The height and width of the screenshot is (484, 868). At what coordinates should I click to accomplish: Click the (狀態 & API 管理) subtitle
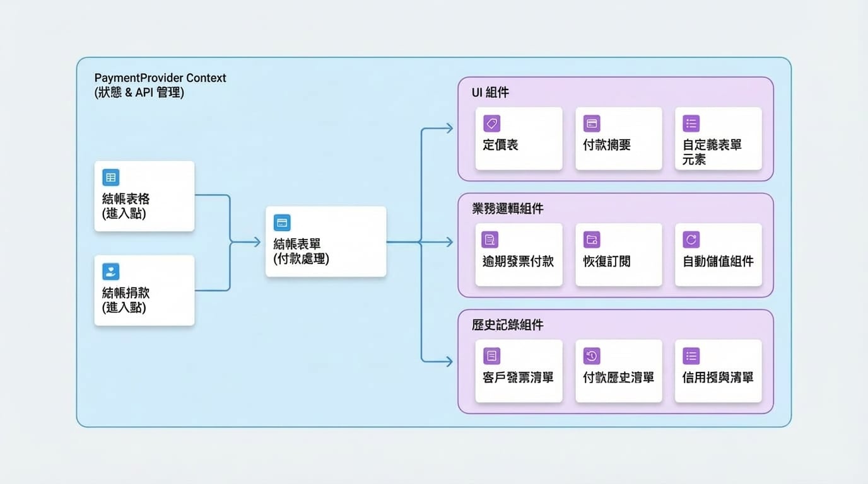[x=139, y=93]
